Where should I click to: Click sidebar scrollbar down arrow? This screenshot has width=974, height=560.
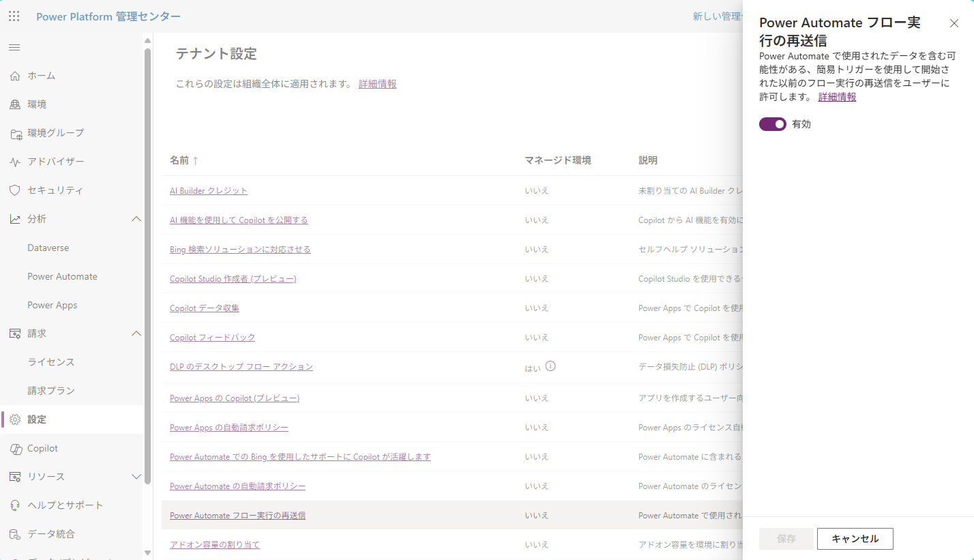147,552
